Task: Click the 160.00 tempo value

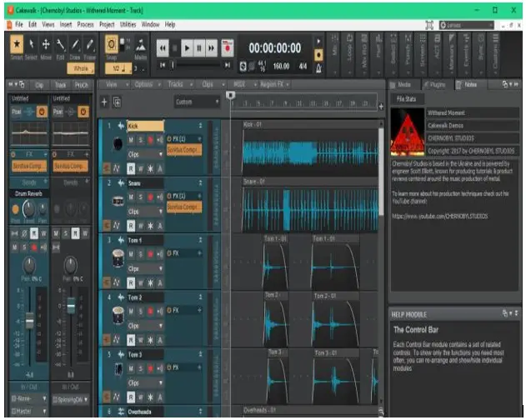Action: [281, 67]
